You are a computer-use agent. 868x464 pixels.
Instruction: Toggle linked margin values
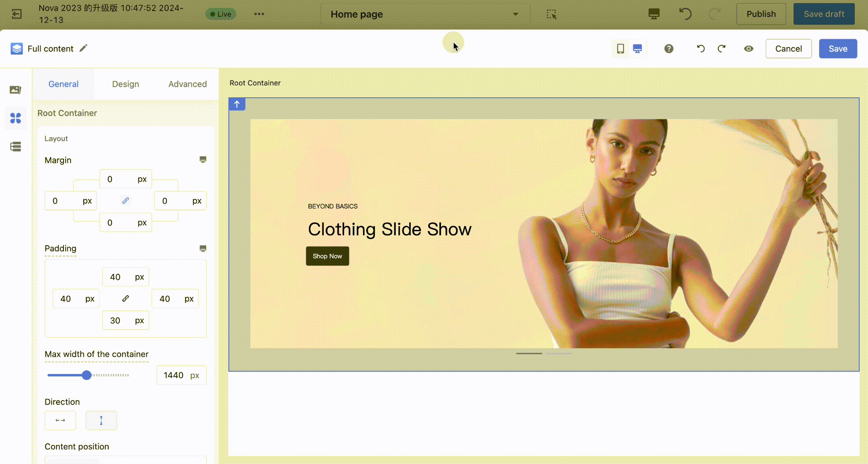pyautogui.click(x=126, y=201)
